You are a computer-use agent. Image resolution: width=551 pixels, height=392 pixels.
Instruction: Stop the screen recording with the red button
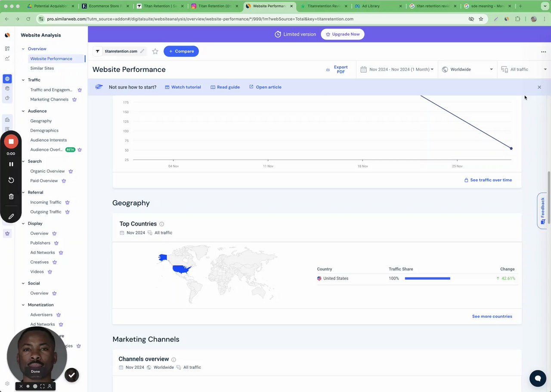11,142
